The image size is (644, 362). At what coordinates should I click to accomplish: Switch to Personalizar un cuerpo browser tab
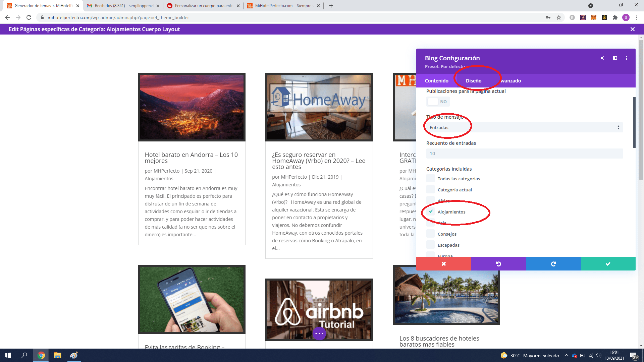coord(203,6)
